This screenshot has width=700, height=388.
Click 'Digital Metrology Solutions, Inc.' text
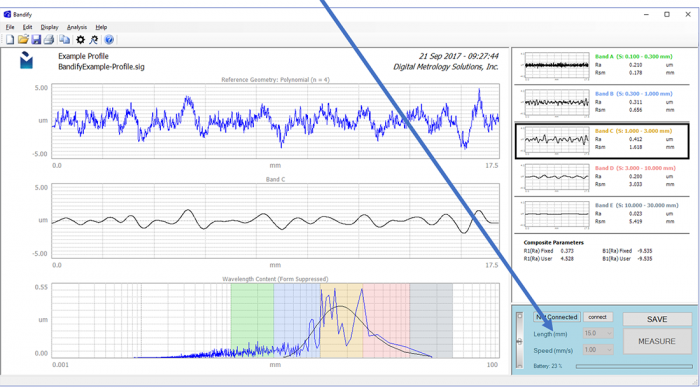pos(446,67)
